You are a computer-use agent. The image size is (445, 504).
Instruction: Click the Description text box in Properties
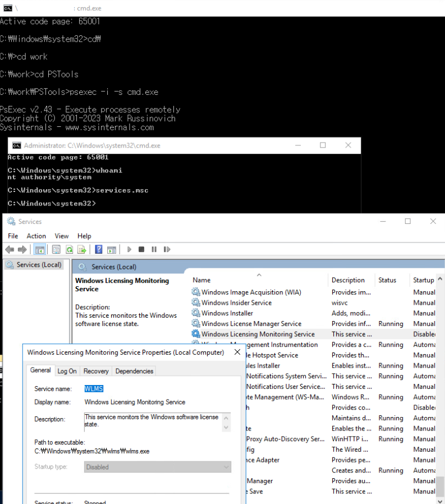(153, 422)
